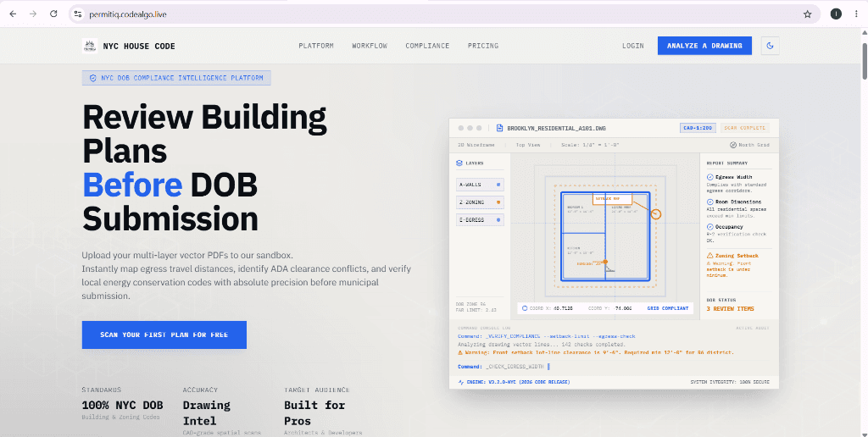Open the Pricing nav item
The image size is (868, 437).
pos(483,46)
